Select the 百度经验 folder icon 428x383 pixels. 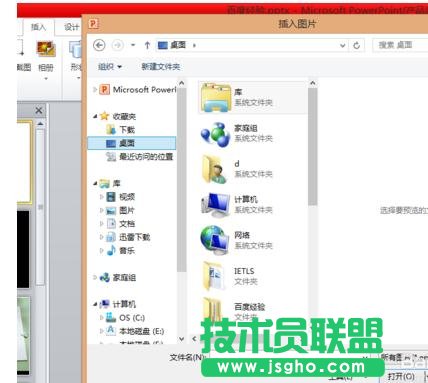point(213,309)
